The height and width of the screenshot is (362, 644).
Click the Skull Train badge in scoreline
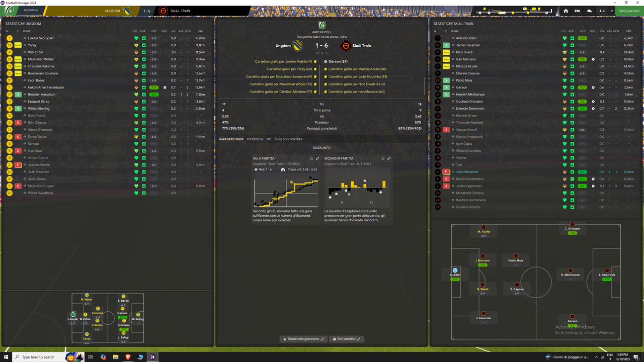[x=346, y=46]
